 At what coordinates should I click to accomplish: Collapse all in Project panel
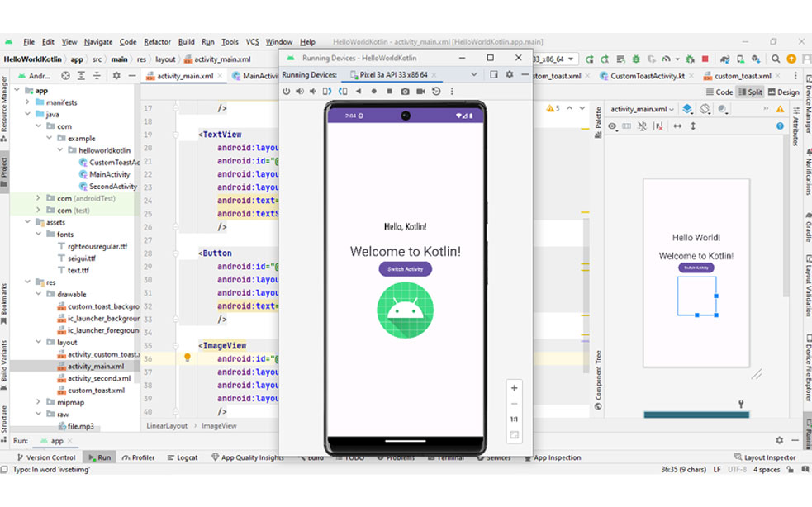(97, 76)
